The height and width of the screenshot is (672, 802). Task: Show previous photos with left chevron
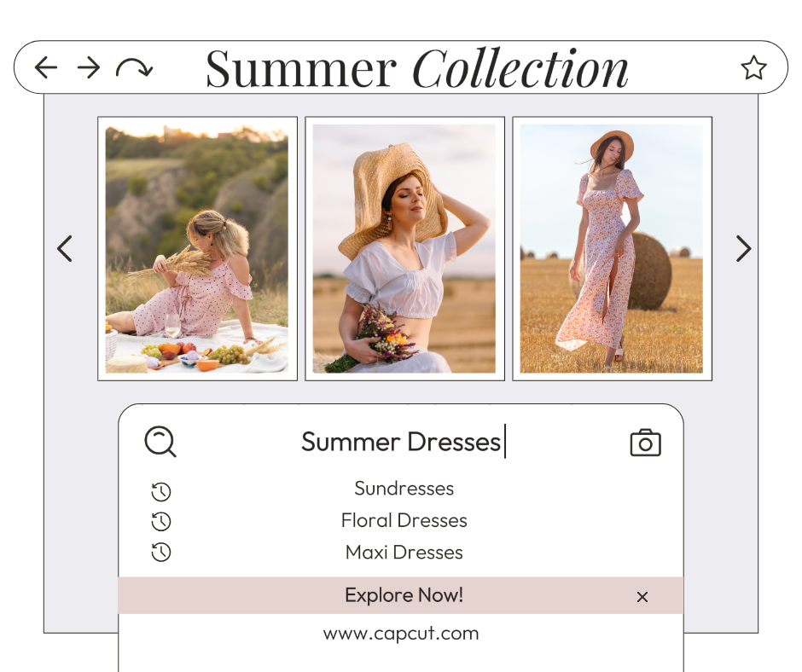[65, 249]
